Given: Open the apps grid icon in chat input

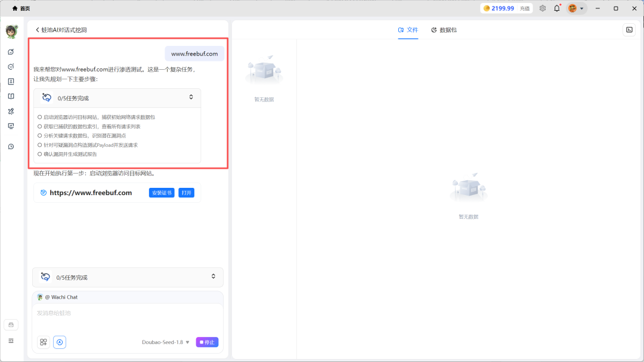Looking at the screenshot, I should 43,342.
